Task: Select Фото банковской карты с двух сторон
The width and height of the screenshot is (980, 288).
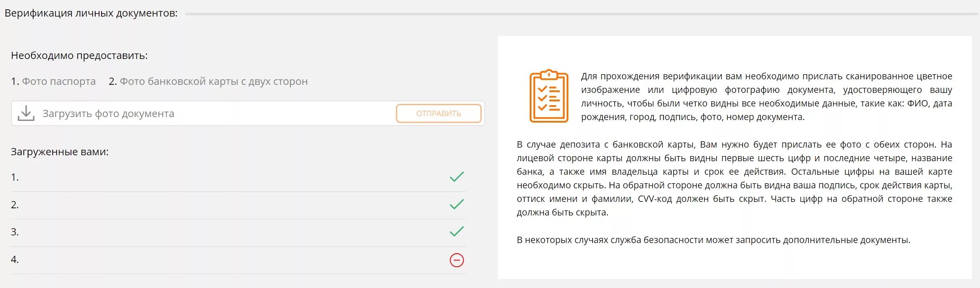Action: [x=213, y=81]
